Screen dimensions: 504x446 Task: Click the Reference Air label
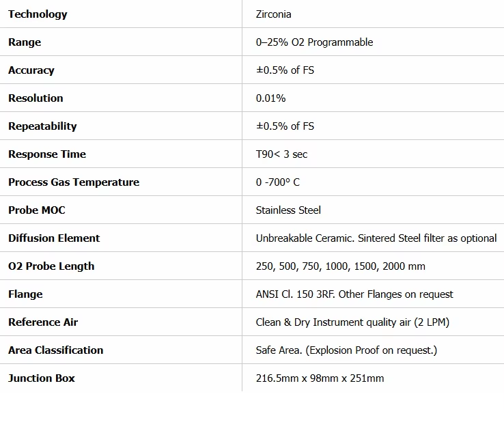point(43,322)
